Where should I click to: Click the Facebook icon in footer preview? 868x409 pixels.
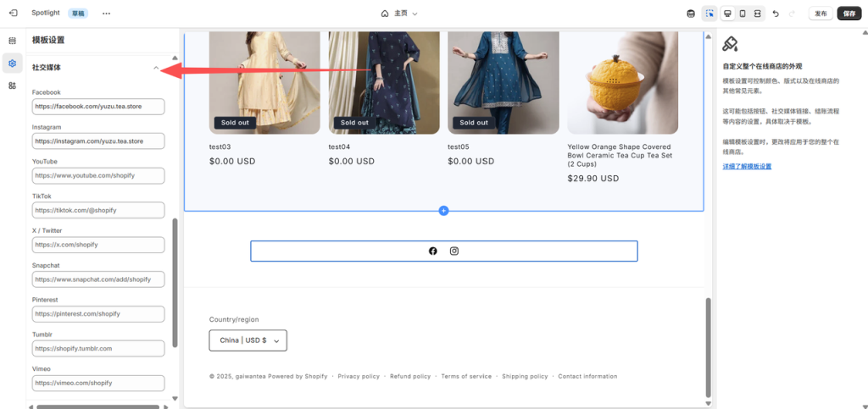pos(433,251)
